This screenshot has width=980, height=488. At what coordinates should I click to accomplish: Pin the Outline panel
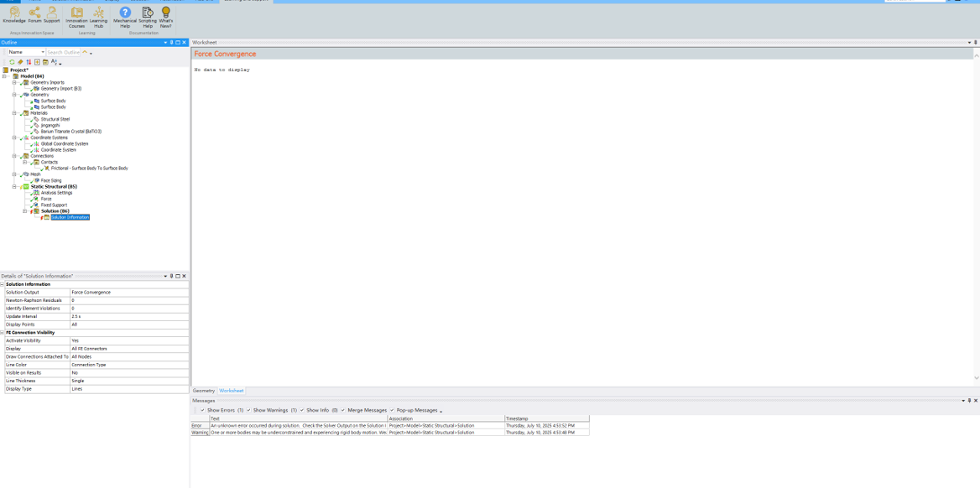[x=171, y=43]
